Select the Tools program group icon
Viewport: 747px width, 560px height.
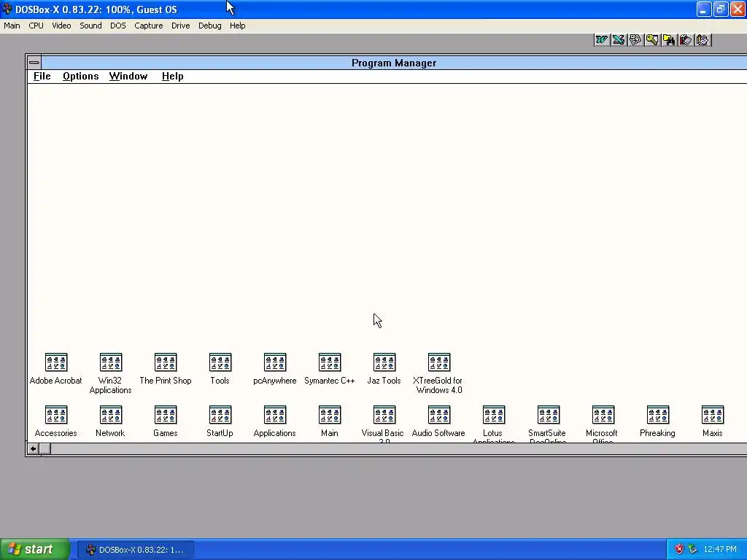[220, 362]
